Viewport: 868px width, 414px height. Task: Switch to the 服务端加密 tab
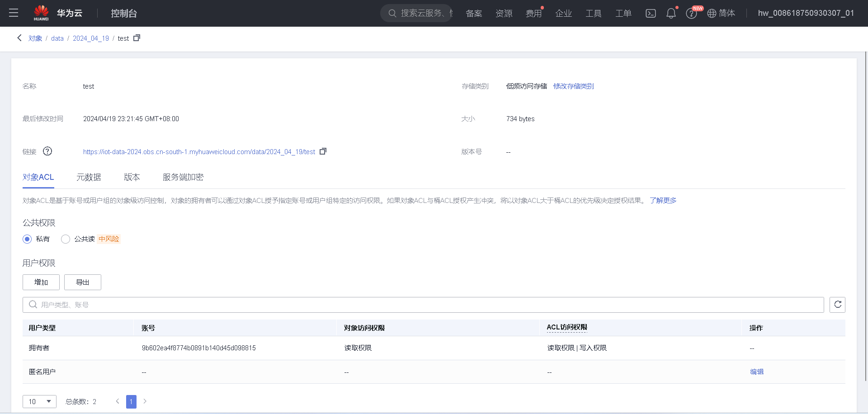coord(183,177)
